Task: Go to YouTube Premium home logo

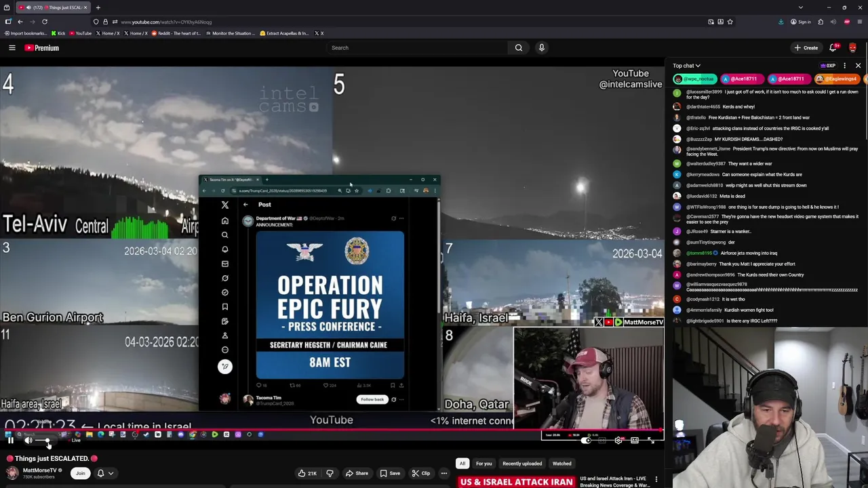Action: [42, 47]
